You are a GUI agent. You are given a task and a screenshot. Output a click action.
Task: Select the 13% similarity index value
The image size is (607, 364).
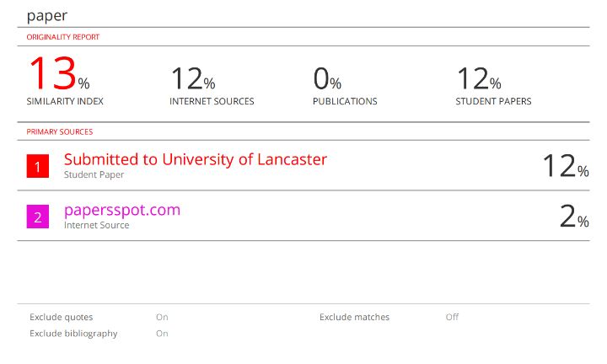(x=59, y=73)
